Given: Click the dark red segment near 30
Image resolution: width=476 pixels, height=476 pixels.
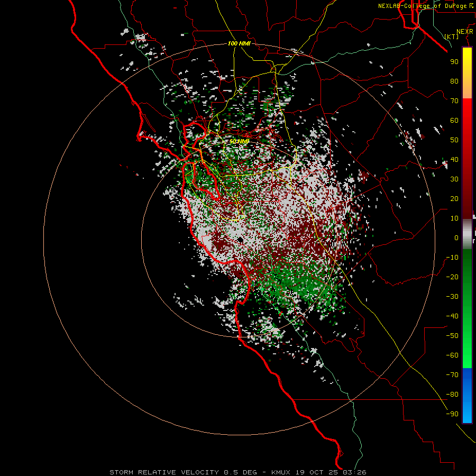Looking at the screenshot, I should pyautogui.click(x=467, y=179).
